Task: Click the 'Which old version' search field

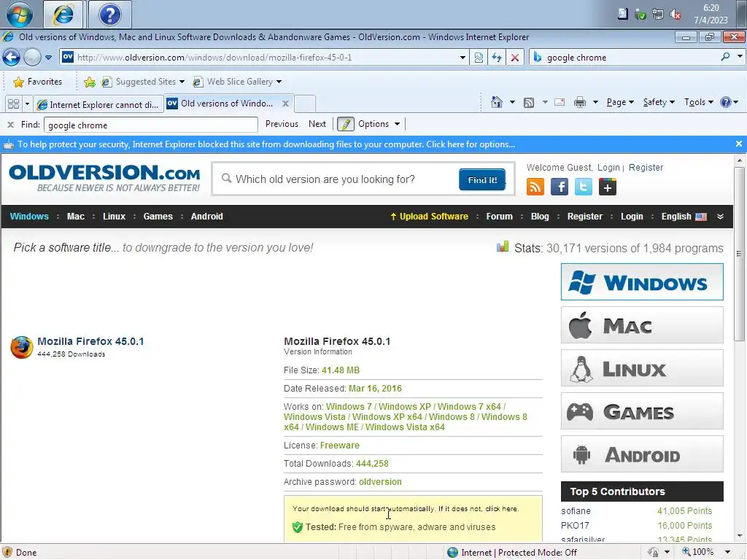Action: coord(336,179)
